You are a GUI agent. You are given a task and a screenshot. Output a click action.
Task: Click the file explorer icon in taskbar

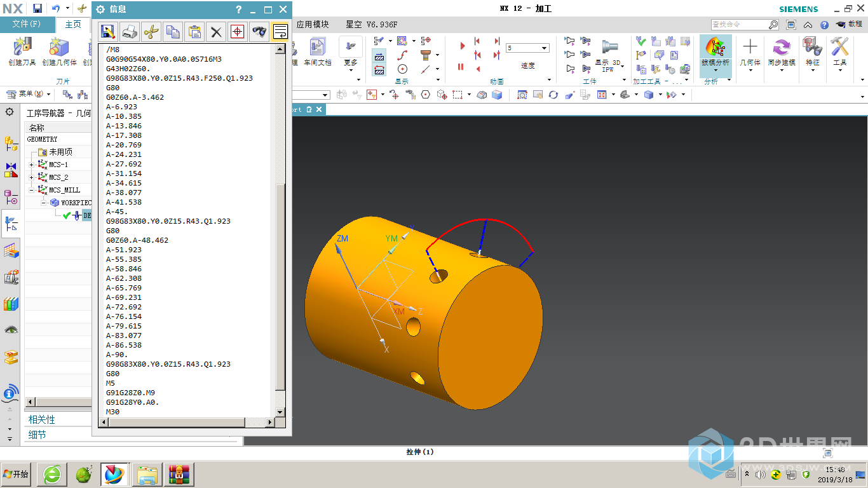click(x=147, y=474)
